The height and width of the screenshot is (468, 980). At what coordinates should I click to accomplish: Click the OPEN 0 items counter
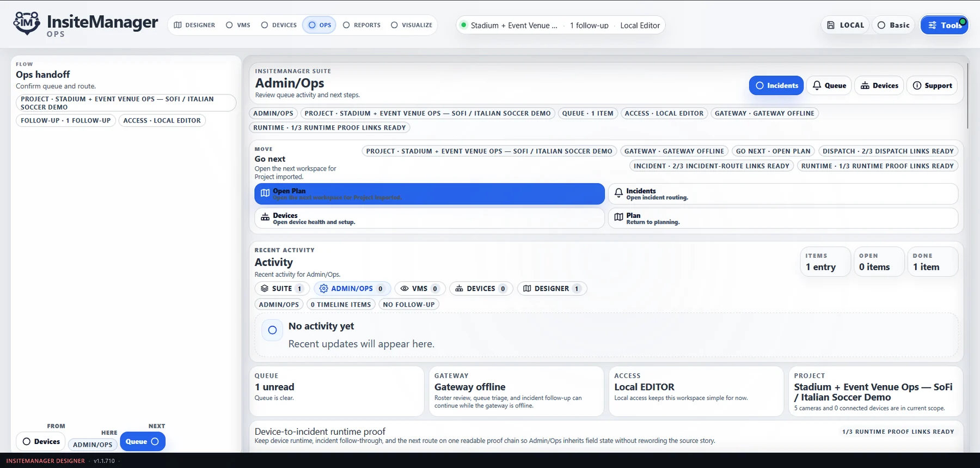coord(878,262)
